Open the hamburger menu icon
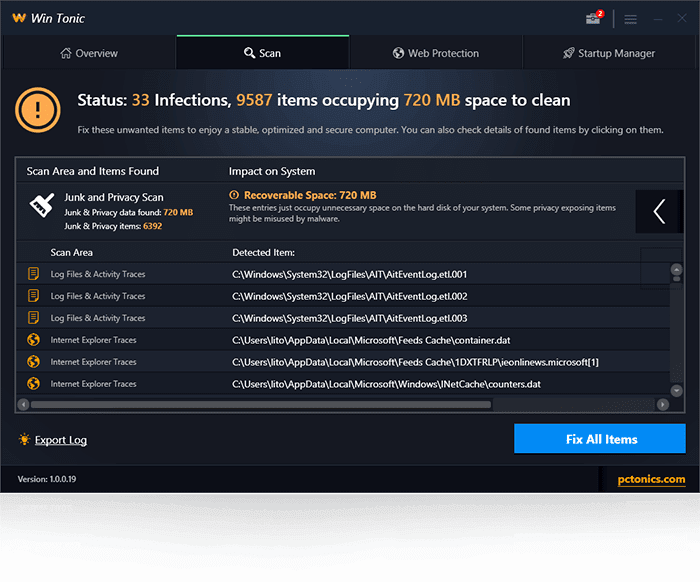The height and width of the screenshot is (582, 700). click(630, 19)
